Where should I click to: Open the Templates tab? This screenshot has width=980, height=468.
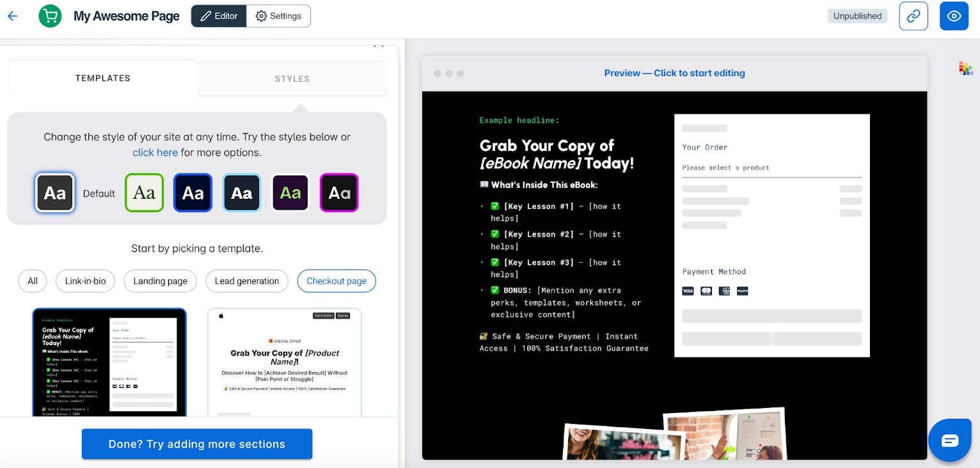coord(102,78)
